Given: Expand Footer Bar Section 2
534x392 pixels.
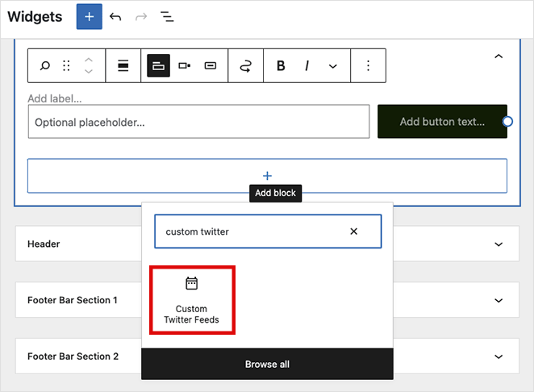Looking at the screenshot, I should tap(499, 357).
